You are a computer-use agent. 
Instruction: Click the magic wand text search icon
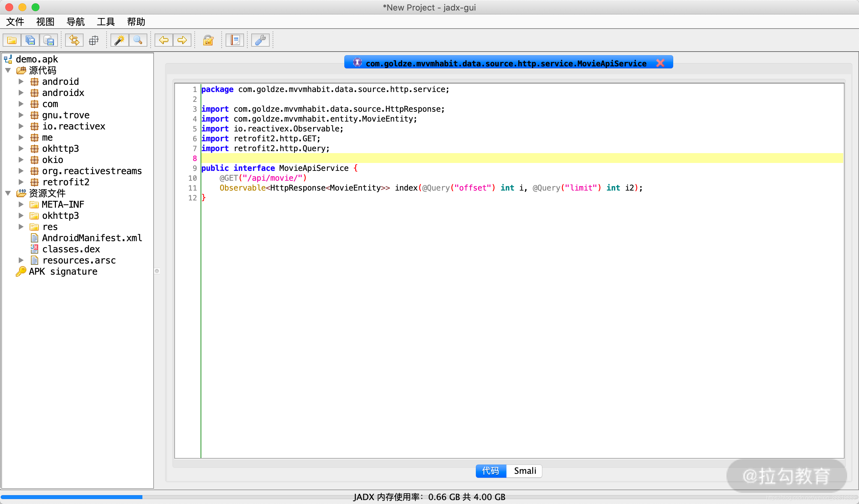(119, 40)
